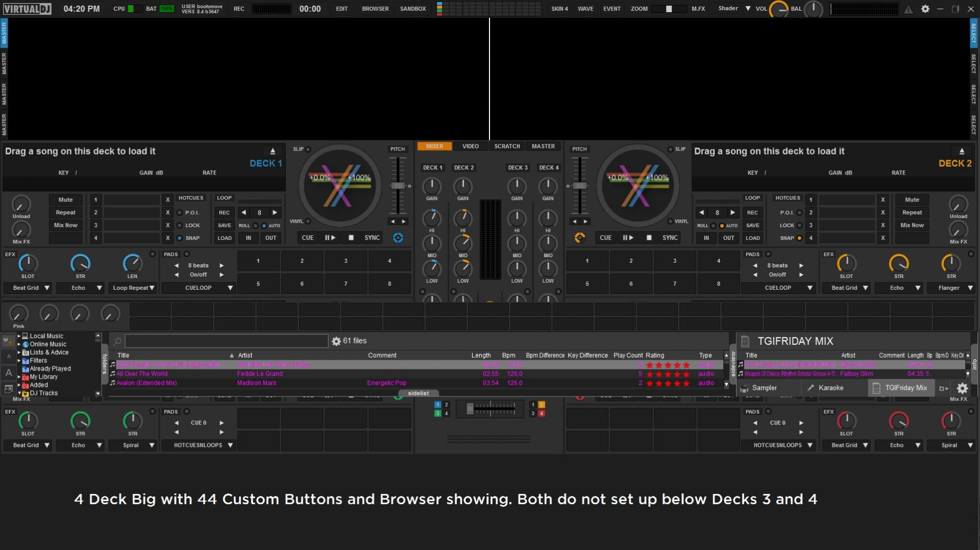
Task: Open Deck 1 Echo effect dropdown
Action: click(81, 288)
